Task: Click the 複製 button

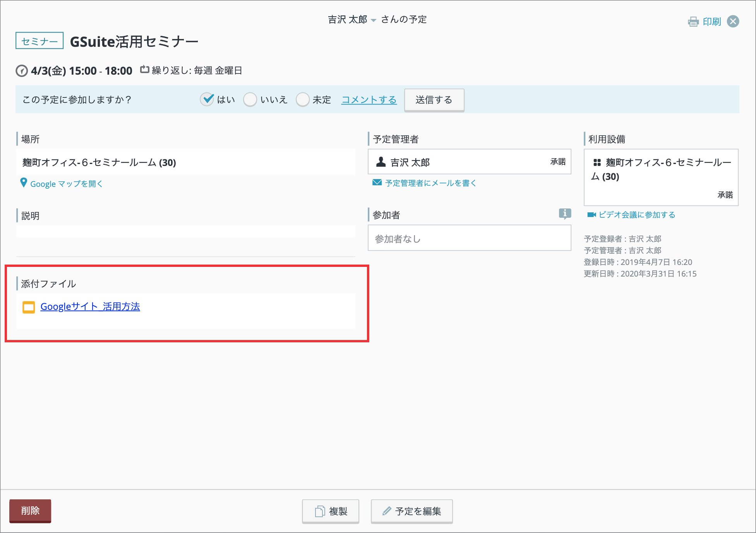Action: pos(331,511)
